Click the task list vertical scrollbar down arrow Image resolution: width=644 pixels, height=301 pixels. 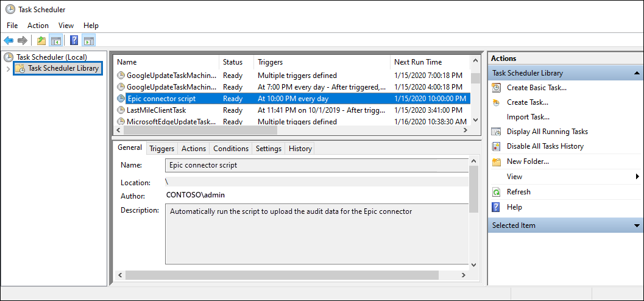(x=475, y=120)
